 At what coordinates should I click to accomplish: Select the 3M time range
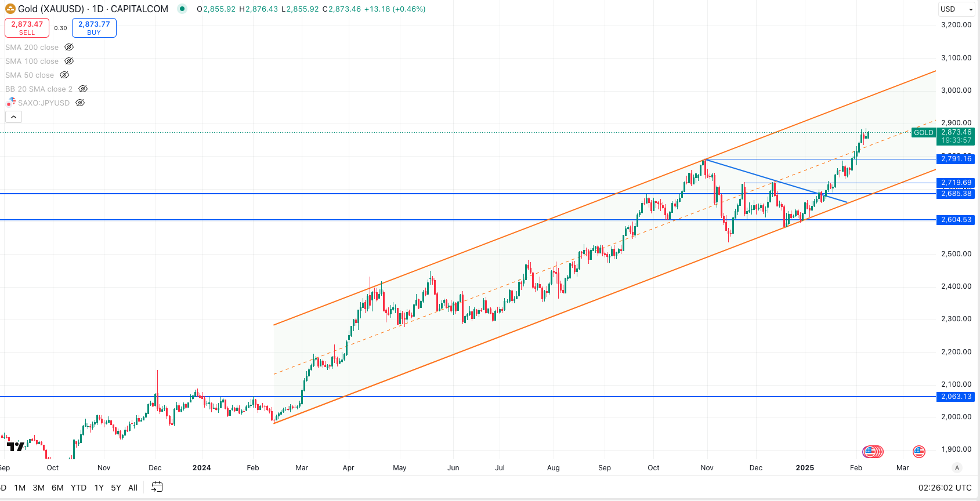click(x=38, y=488)
